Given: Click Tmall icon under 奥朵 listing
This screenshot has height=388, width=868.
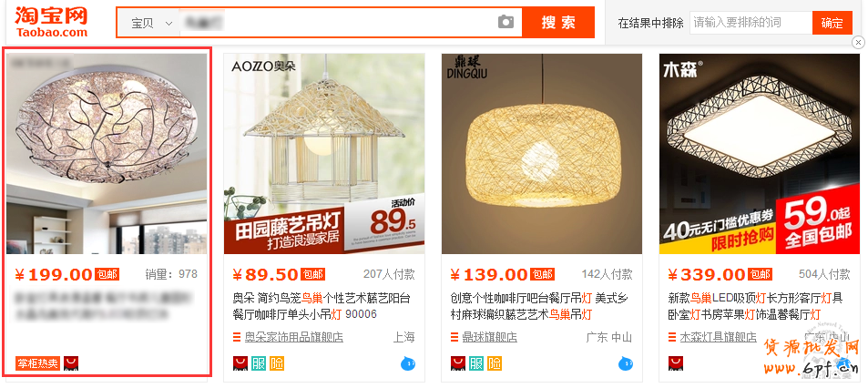Looking at the screenshot, I should (240, 363).
